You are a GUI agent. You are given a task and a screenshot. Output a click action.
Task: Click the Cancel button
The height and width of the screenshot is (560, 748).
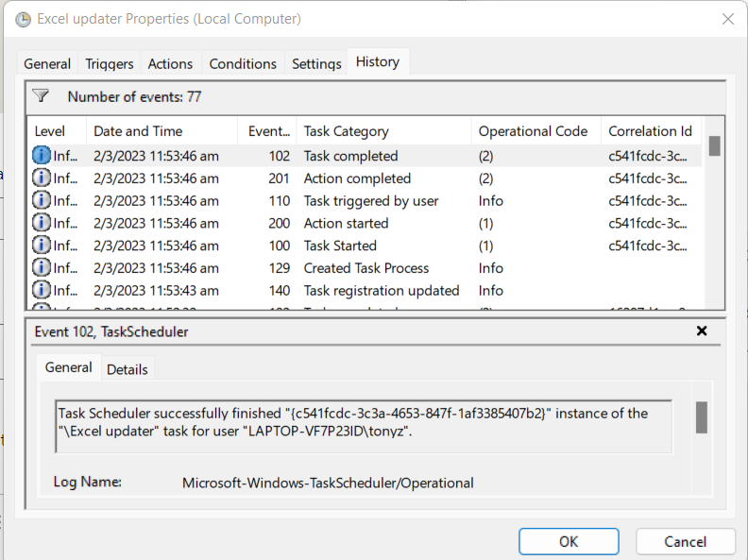pyautogui.click(x=686, y=542)
